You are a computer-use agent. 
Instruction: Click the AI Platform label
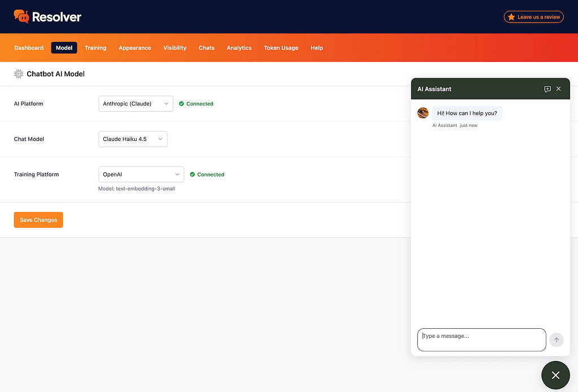click(x=28, y=104)
